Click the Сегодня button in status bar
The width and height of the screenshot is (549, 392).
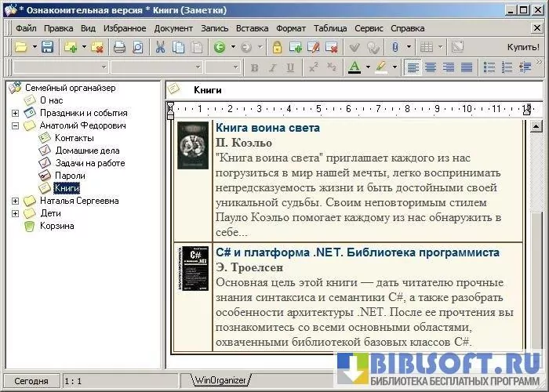coord(31,381)
